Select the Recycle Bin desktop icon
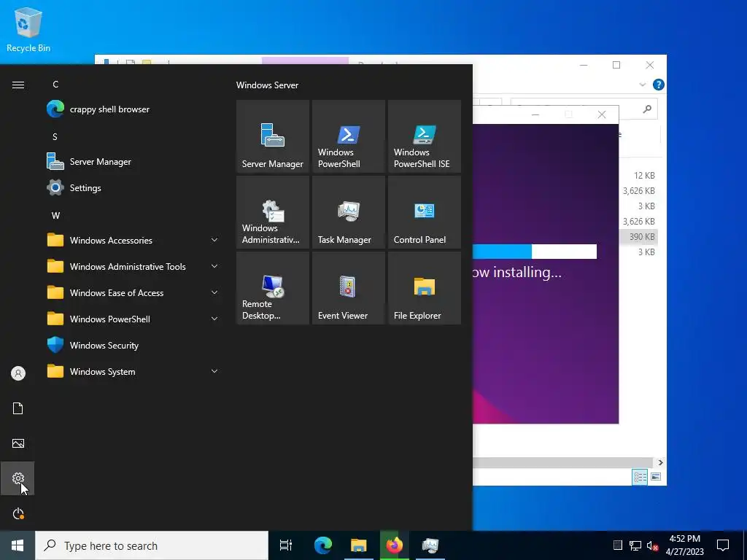 tap(28, 29)
